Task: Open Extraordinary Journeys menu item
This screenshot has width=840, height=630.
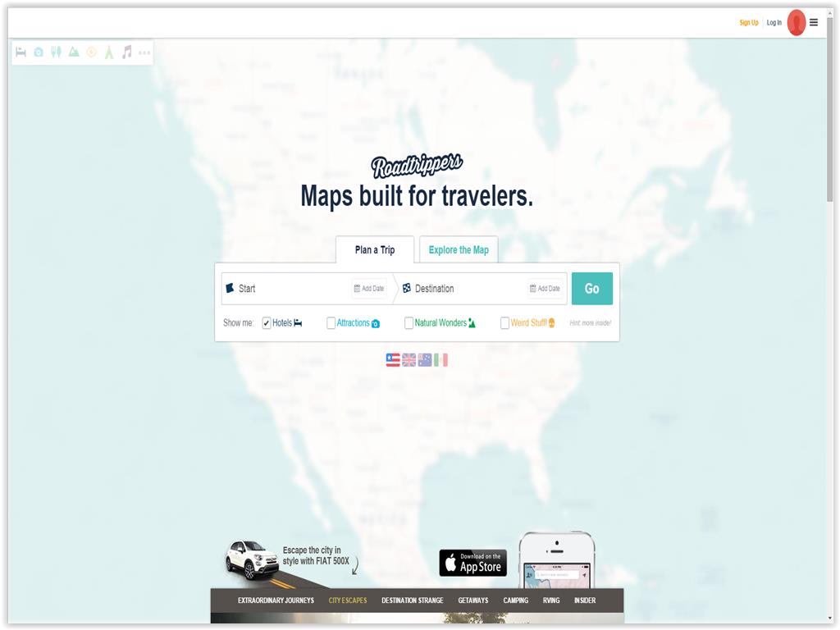Action: pos(276,600)
